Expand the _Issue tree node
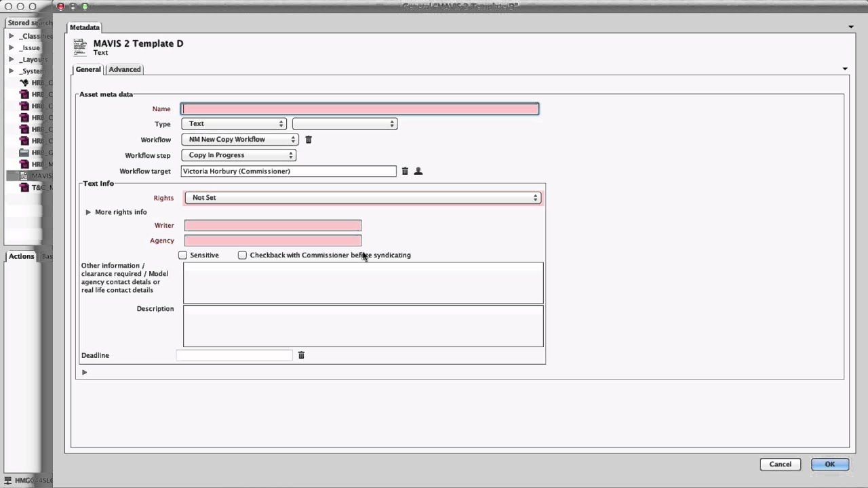868x488 pixels. click(x=12, y=47)
